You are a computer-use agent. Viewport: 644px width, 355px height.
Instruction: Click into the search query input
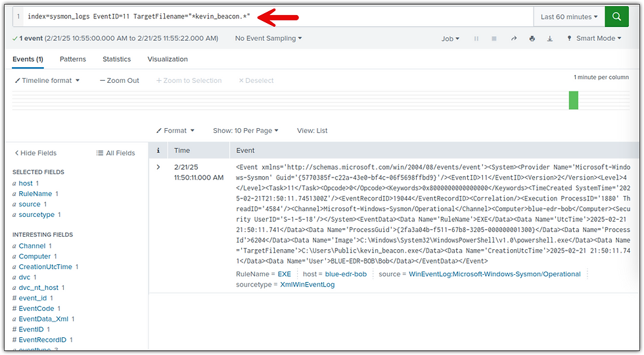point(279,17)
